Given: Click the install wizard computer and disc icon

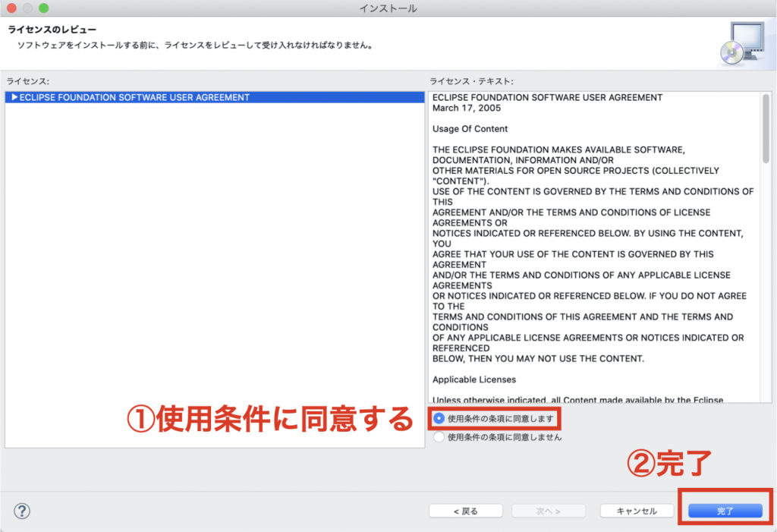Looking at the screenshot, I should [742, 43].
